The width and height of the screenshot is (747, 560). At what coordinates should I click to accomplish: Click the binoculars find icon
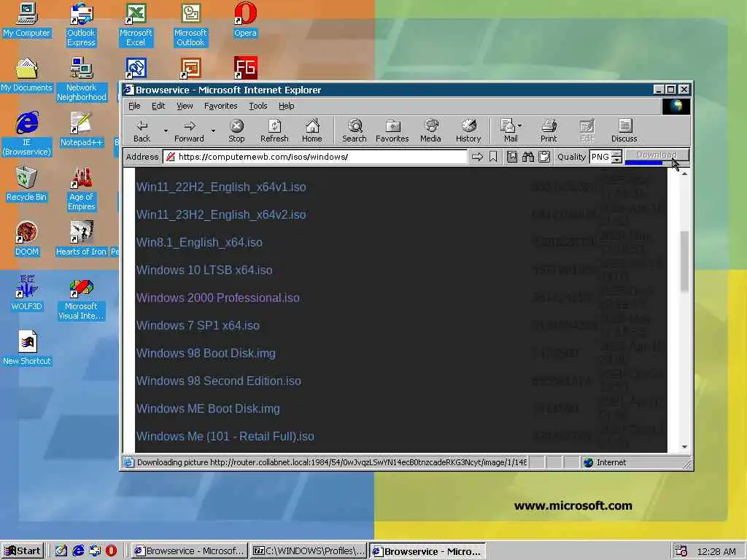[528, 157]
